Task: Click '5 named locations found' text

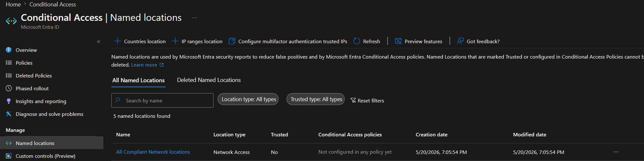Action: (x=142, y=116)
